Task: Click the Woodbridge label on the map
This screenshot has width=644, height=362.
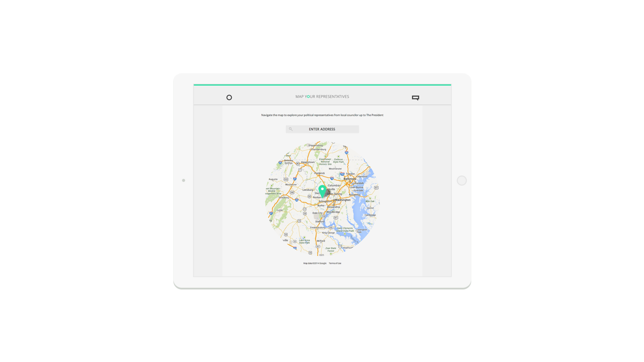Action: [x=333, y=212]
